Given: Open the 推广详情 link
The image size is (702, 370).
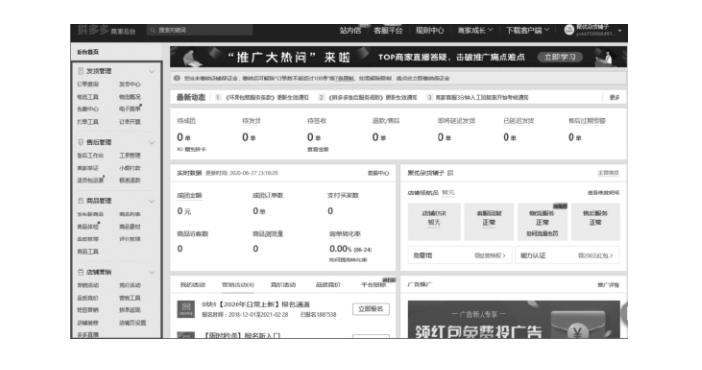Looking at the screenshot, I should coord(608,285).
